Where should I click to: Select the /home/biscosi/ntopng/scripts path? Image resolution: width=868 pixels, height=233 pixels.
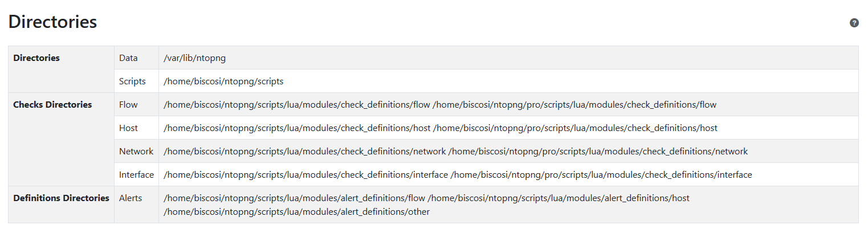tap(223, 81)
